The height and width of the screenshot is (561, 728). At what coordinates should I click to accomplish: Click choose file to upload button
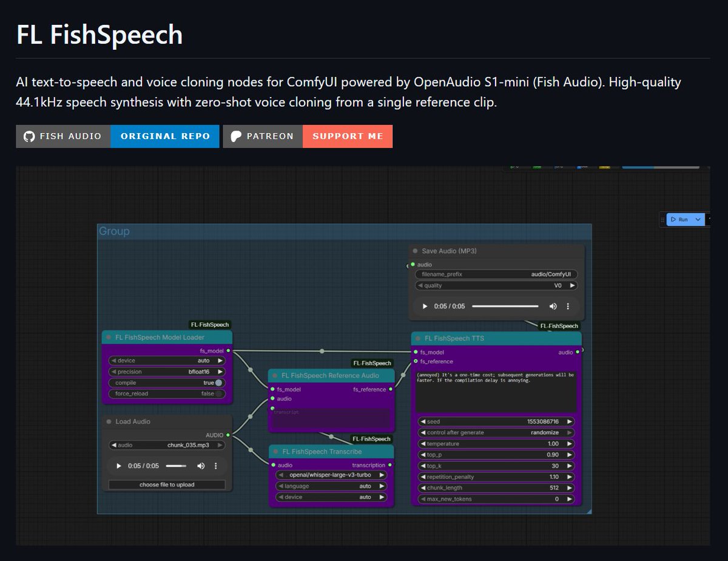167,484
